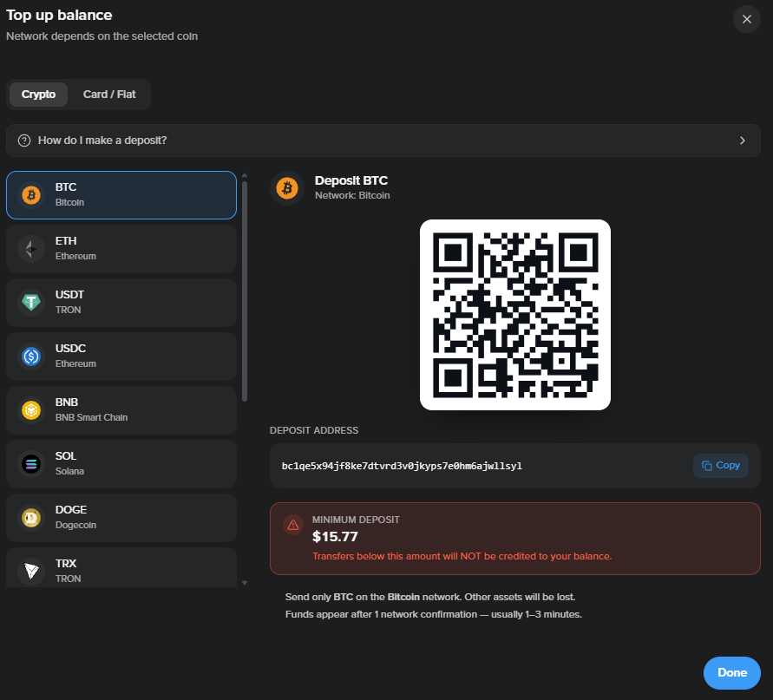Choose USDT on TRON
The image size is (773, 700).
click(x=121, y=302)
